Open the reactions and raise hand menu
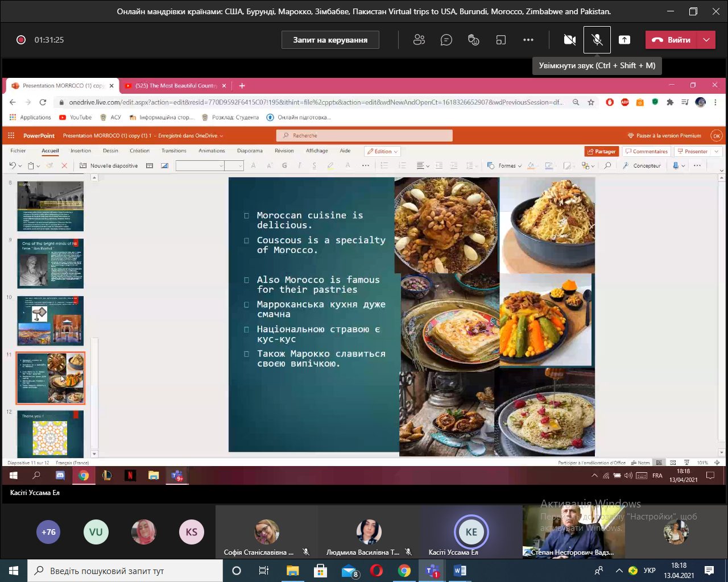The width and height of the screenshot is (728, 582). pos(474,40)
